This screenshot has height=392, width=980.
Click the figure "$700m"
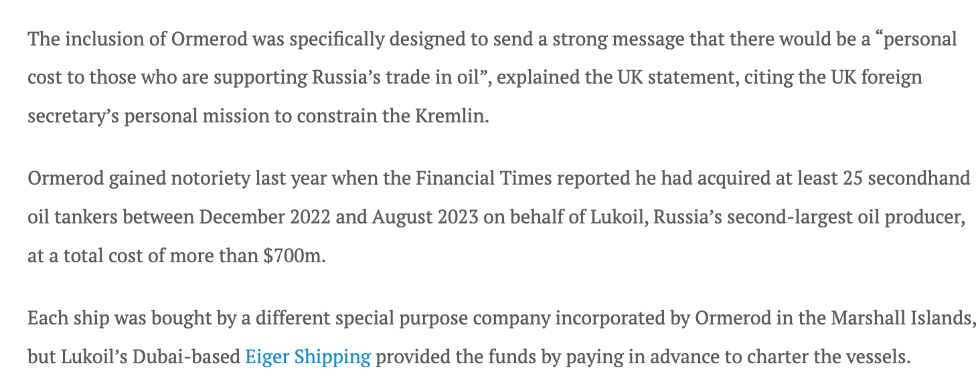click(x=293, y=256)
